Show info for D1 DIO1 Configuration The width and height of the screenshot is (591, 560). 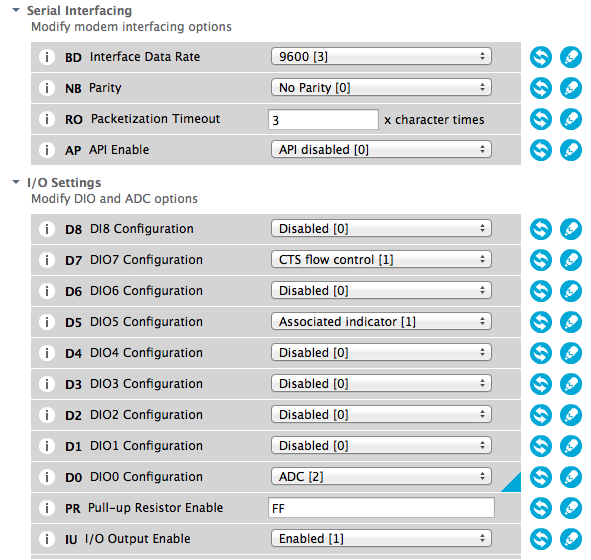click(x=47, y=446)
